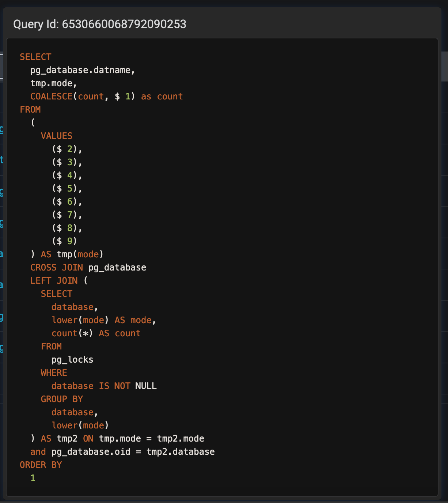Click the page scrollbar behind the dialog
448x503 pixels.
pos(444,67)
